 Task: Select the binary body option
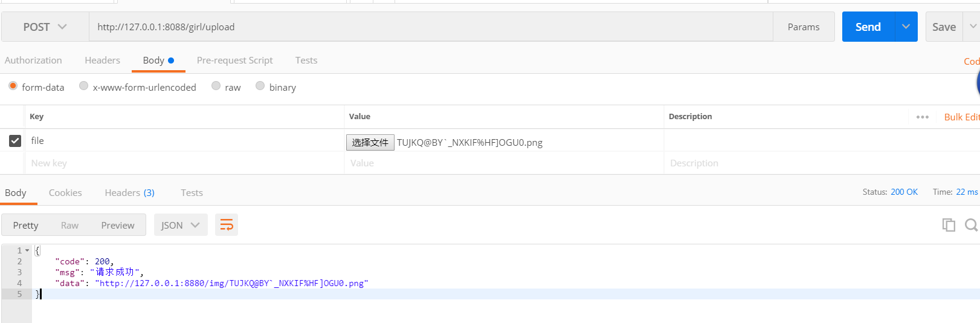[x=260, y=86]
